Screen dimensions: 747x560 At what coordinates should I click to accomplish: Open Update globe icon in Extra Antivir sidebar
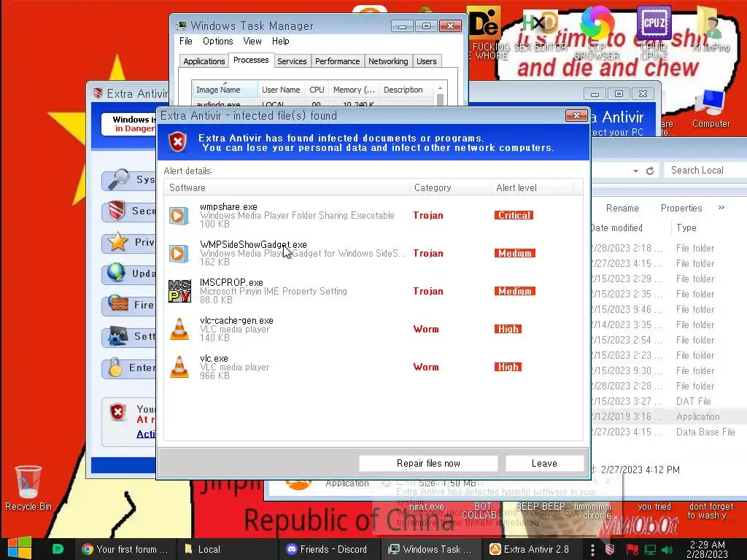116,273
